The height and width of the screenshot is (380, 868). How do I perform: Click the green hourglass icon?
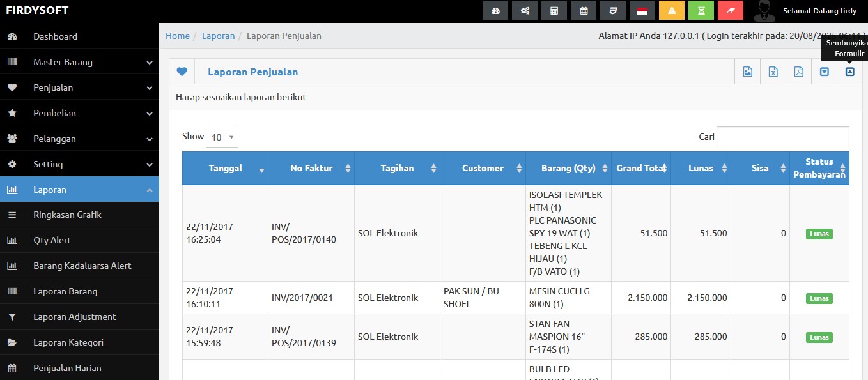701,11
